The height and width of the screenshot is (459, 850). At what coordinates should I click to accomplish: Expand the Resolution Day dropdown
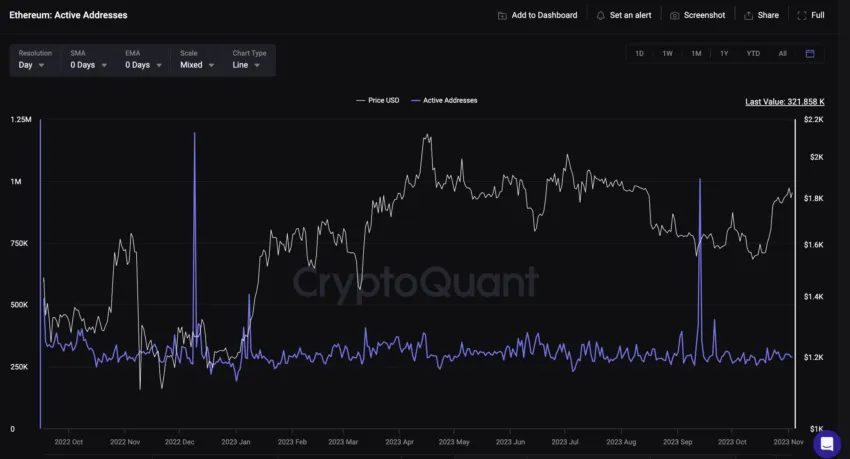[x=31, y=60]
